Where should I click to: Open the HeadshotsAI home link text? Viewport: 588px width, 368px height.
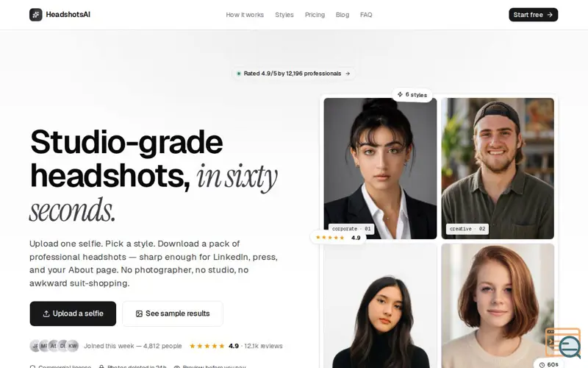[68, 15]
